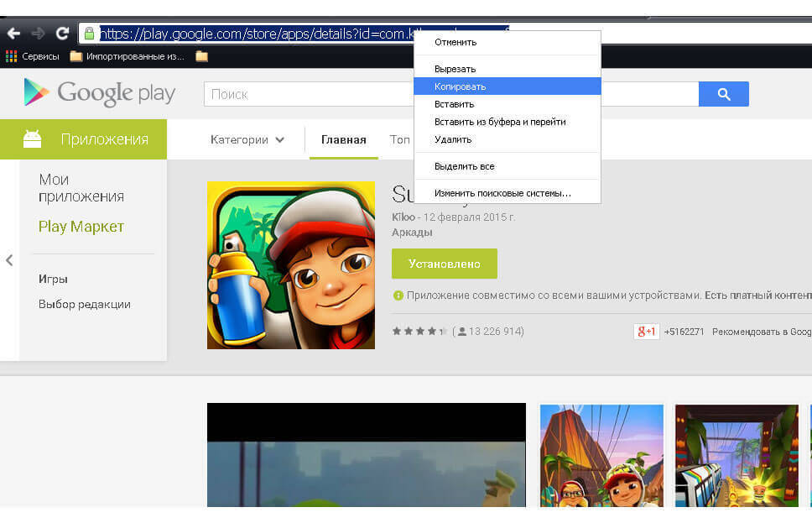Choose Вставить in the context menu
812x523 pixels.
pyautogui.click(x=507, y=104)
